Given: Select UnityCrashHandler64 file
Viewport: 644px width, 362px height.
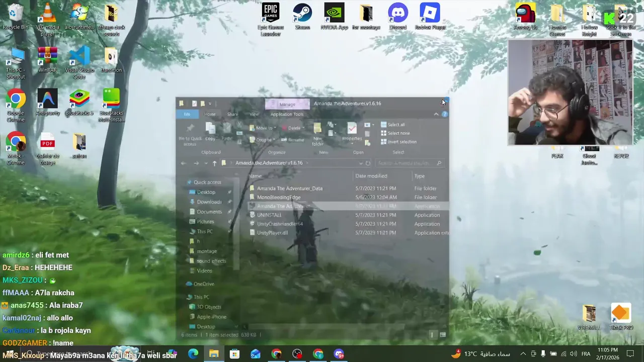Looking at the screenshot, I should (280, 224).
